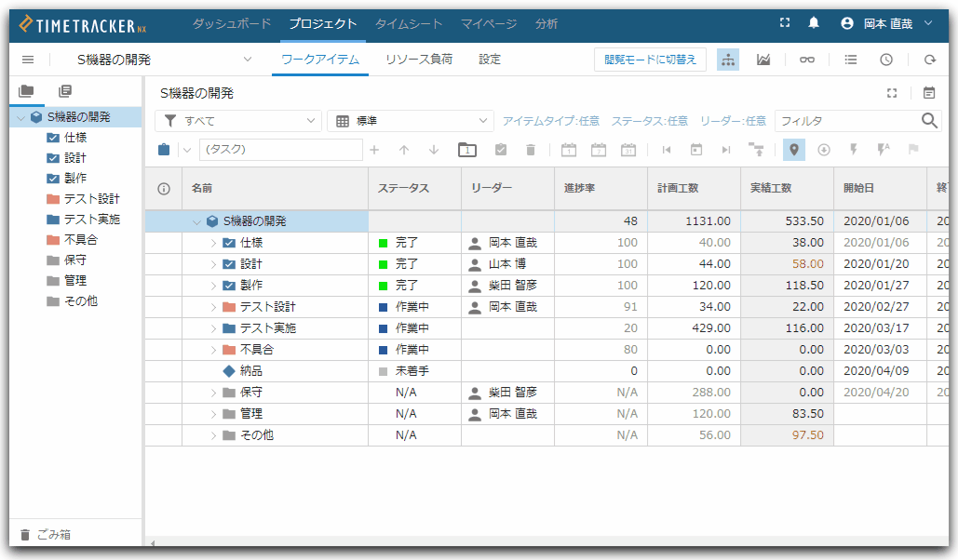Expand the 仕様 row in the table
Screen dimensions: 958x560
[x=213, y=243]
